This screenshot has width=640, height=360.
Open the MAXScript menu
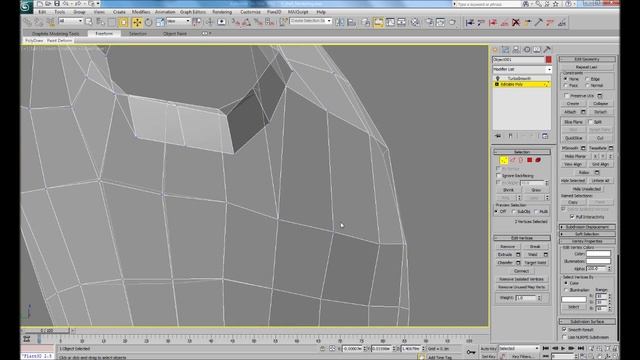[x=298, y=12]
